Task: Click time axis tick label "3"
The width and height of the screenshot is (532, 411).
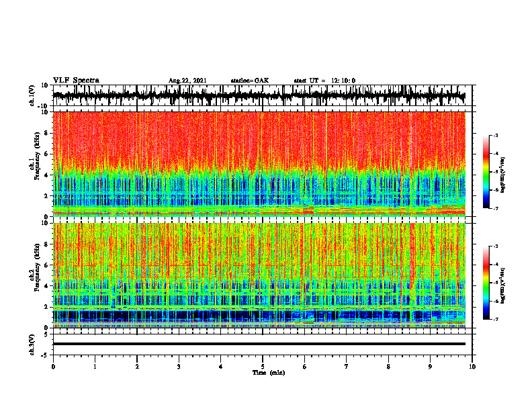Action: click(x=179, y=367)
